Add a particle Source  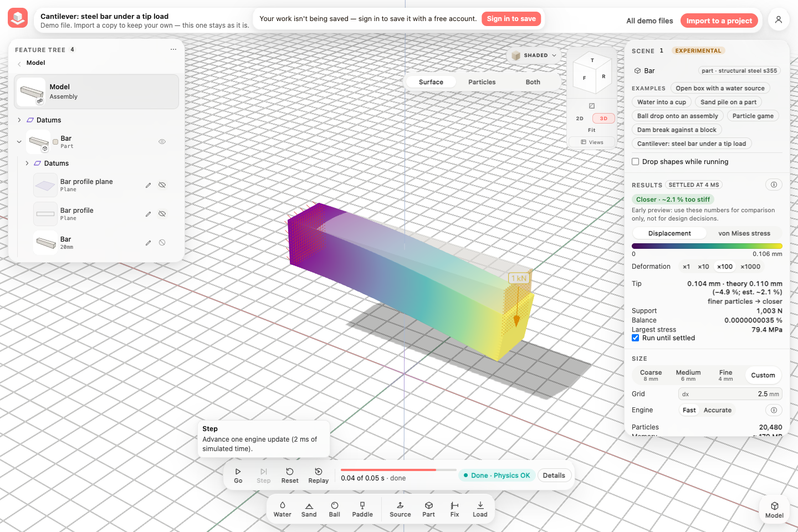pyautogui.click(x=400, y=509)
